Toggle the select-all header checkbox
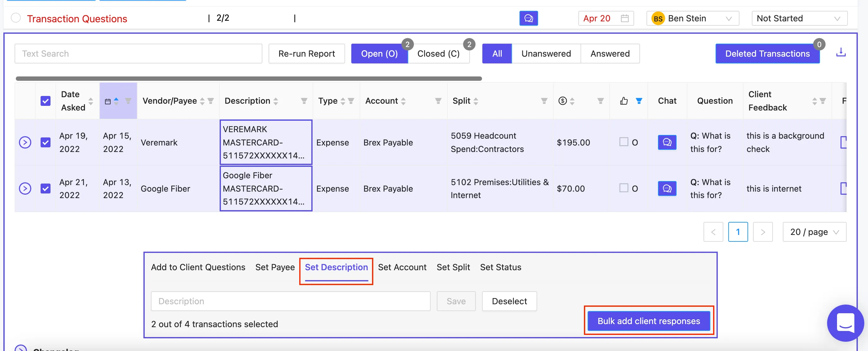 point(46,101)
